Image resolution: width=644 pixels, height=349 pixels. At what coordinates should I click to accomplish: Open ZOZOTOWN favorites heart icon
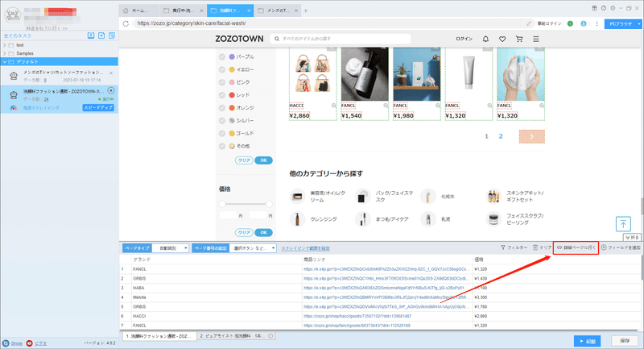tap(502, 39)
